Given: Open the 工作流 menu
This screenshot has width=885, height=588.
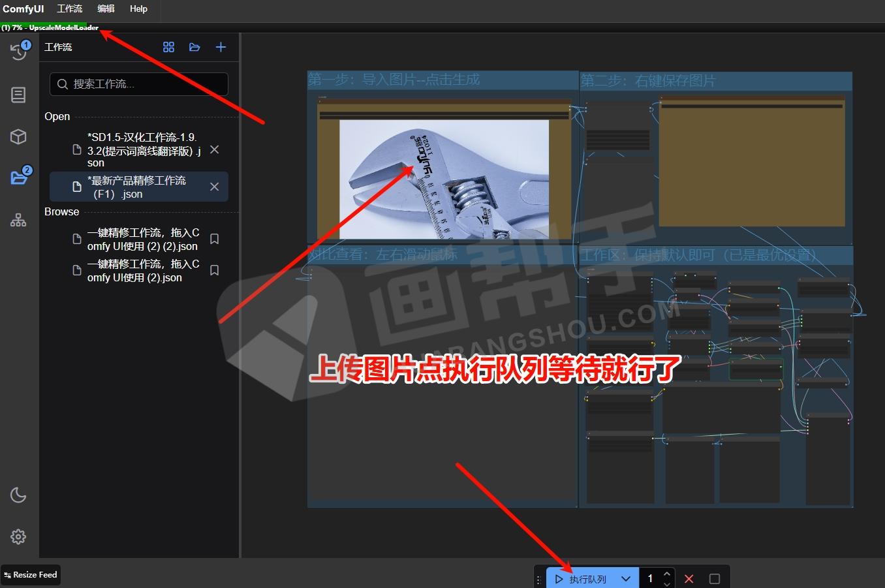Looking at the screenshot, I should tap(70, 8).
